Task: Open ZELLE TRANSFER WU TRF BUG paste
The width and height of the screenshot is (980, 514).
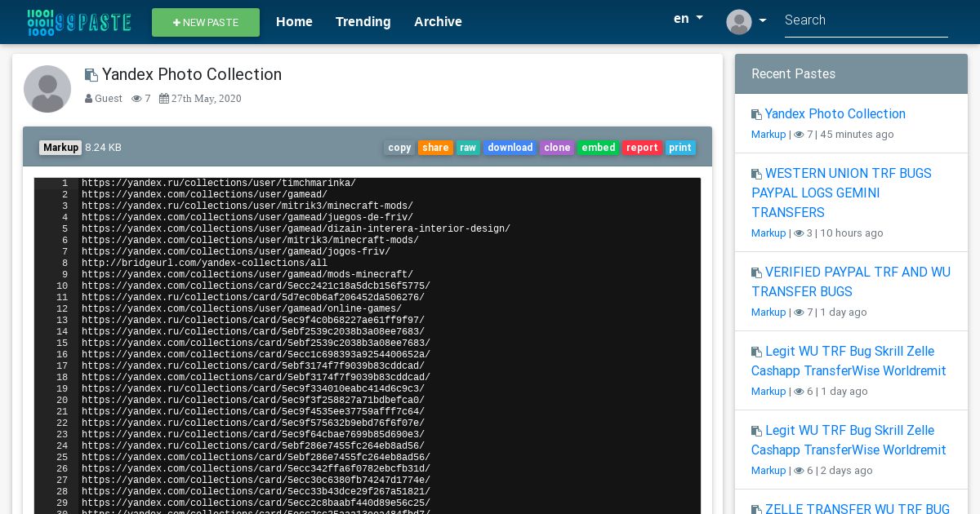Action: (x=857, y=509)
